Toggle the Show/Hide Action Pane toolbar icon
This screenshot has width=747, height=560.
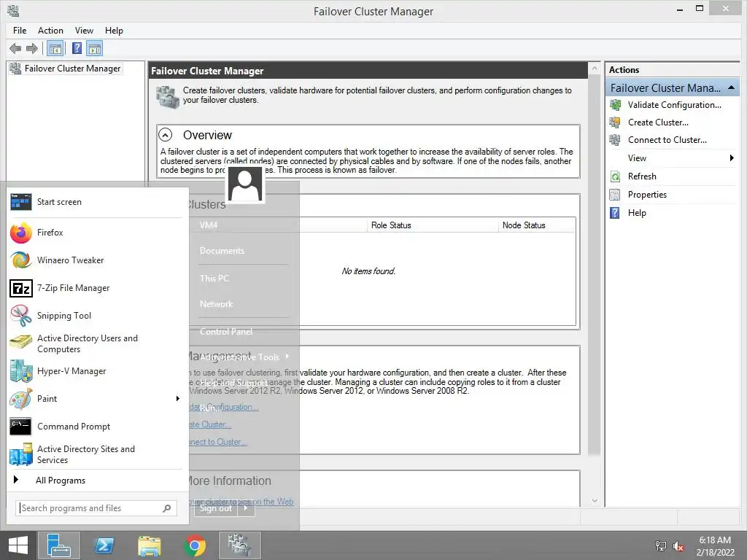click(x=95, y=48)
